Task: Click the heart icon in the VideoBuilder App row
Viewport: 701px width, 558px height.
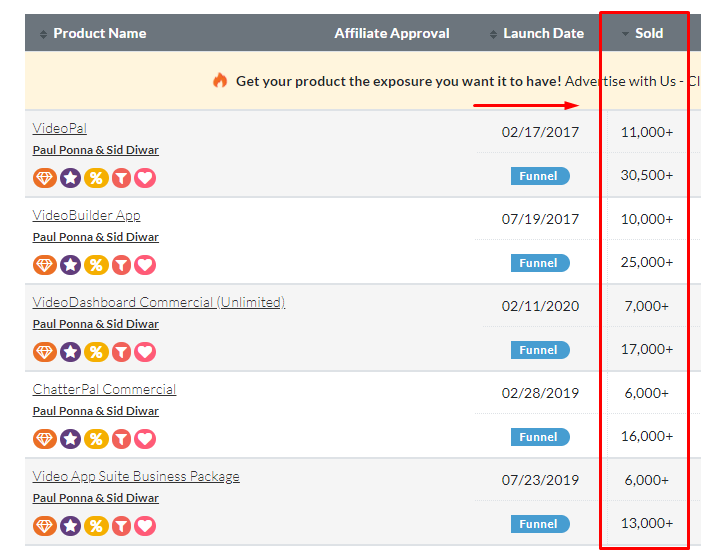Action: click(145, 265)
